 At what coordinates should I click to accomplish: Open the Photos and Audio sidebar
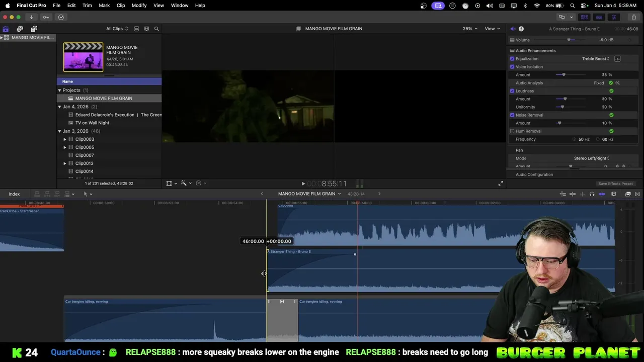click(x=20, y=29)
